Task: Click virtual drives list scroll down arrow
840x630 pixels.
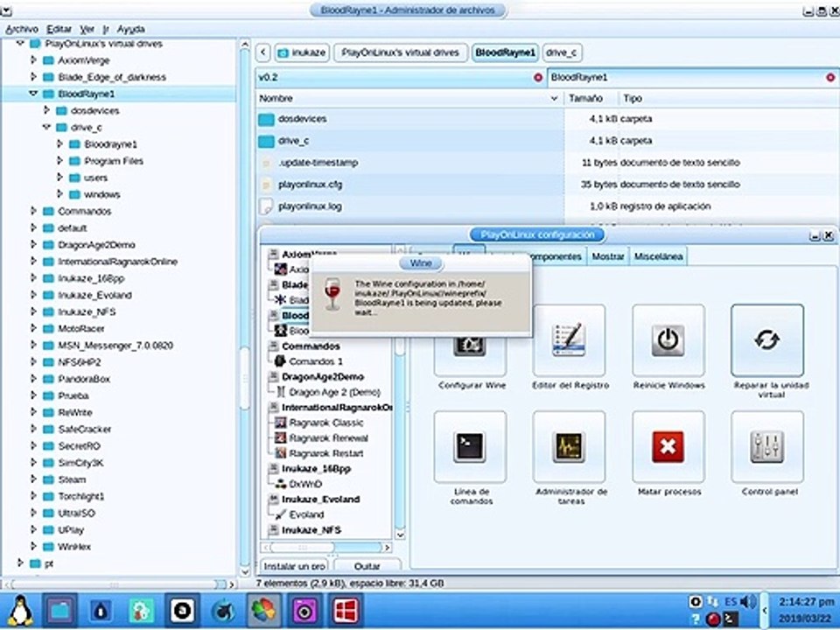Action: click(x=400, y=535)
